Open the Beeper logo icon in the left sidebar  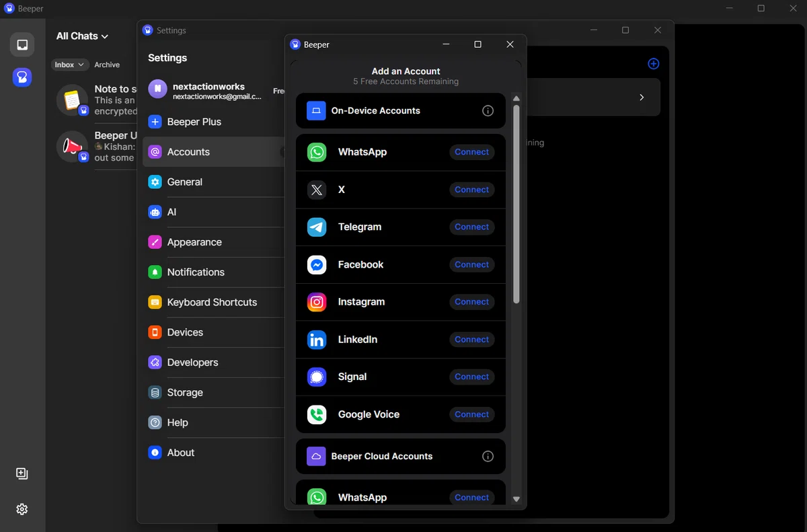click(22, 77)
